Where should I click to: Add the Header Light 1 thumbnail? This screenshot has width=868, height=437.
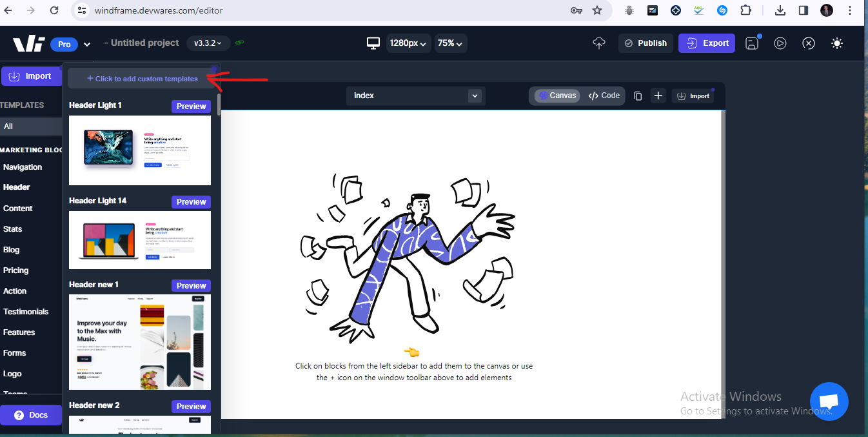click(x=140, y=150)
